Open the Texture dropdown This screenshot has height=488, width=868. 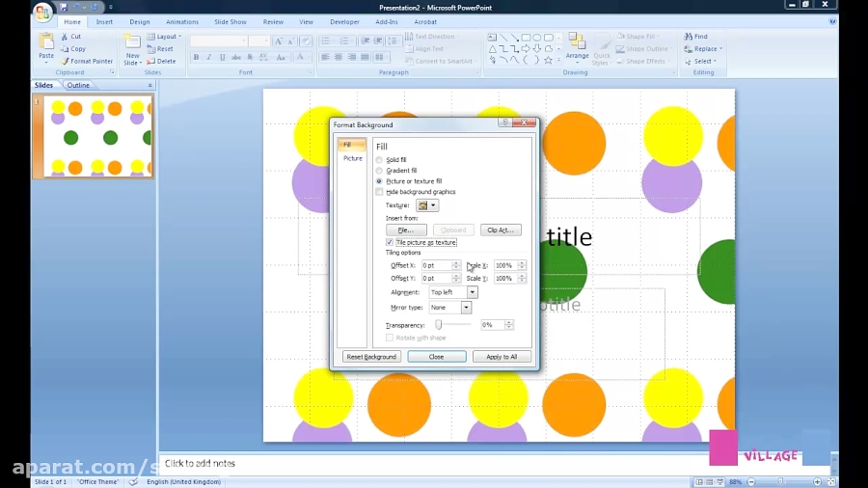click(x=433, y=205)
